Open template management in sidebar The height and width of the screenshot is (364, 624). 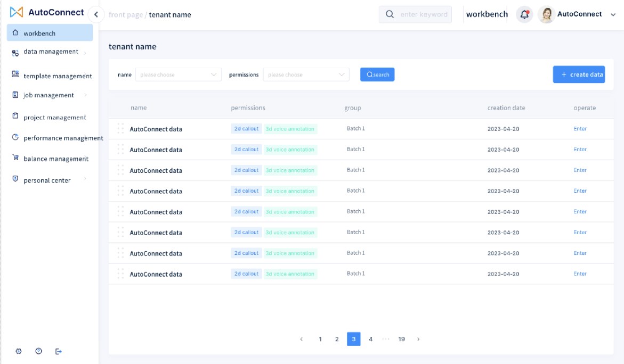58,76
